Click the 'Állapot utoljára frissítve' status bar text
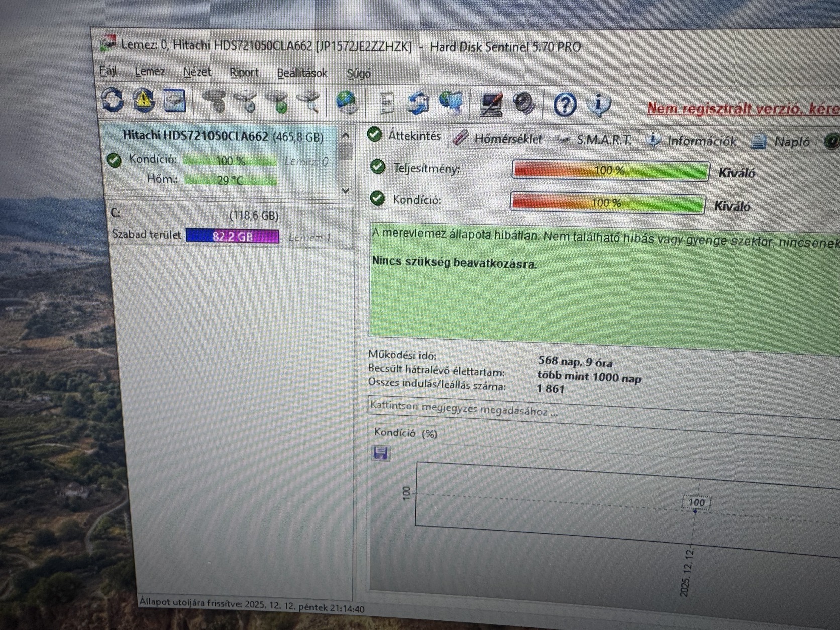 pos(252,605)
